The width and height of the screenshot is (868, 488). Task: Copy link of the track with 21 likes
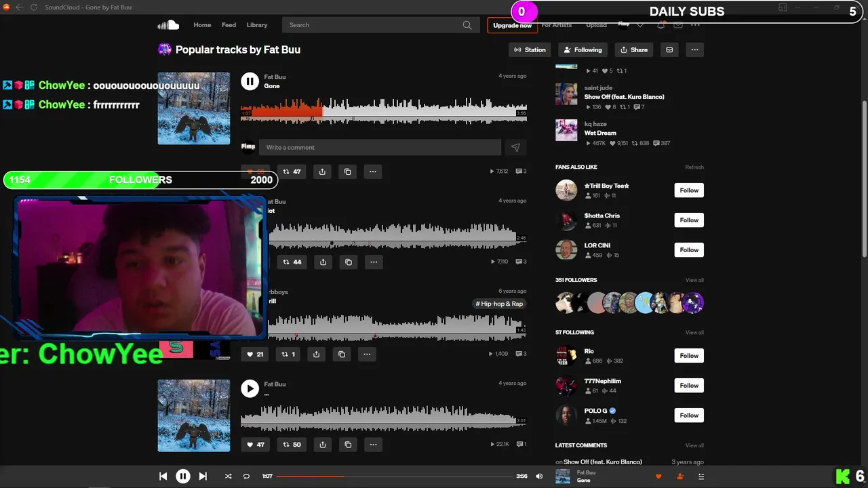coord(342,354)
